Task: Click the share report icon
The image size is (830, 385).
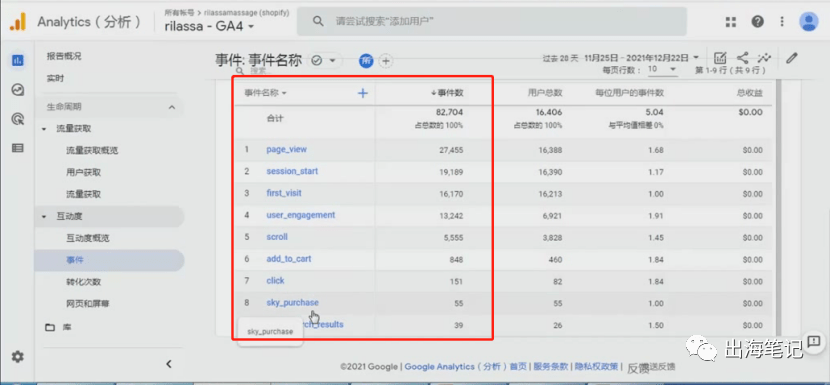Action: 743,58
